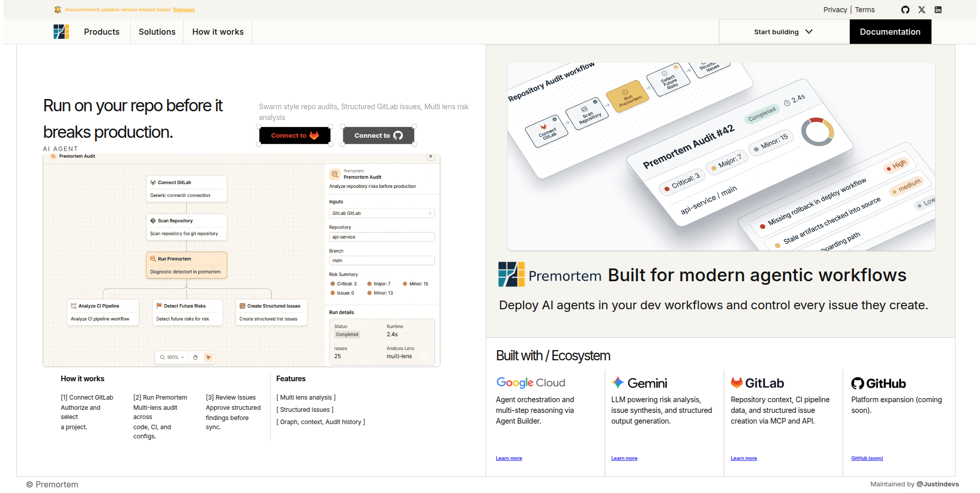Click the Premortem logo in navigation bar
This screenshot has height=493, width=980.
[61, 32]
